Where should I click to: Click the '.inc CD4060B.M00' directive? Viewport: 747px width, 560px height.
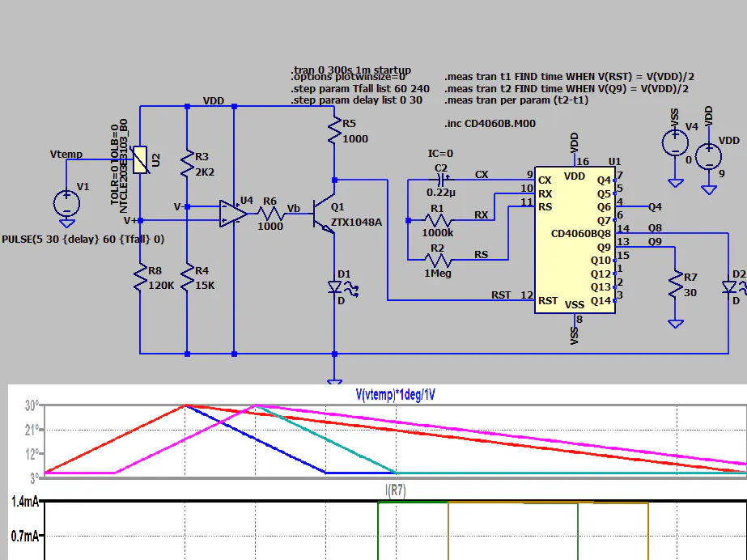pos(490,123)
